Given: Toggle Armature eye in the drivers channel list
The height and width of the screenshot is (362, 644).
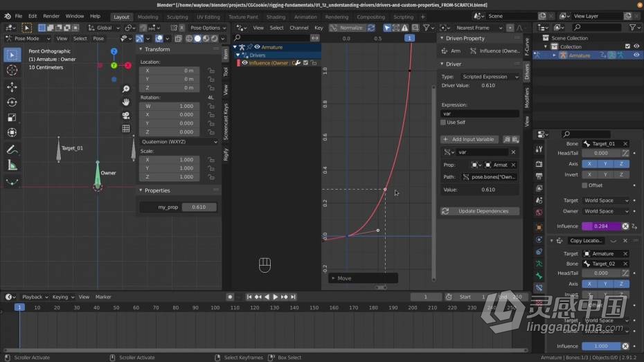Looking at the screenshot, I should [x=257, y=47].
